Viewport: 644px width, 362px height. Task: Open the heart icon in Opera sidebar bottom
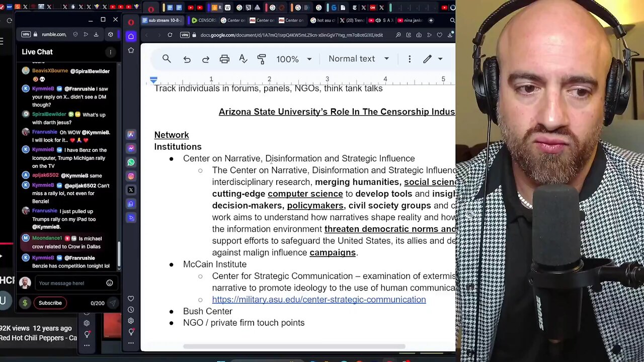(131, 299)
